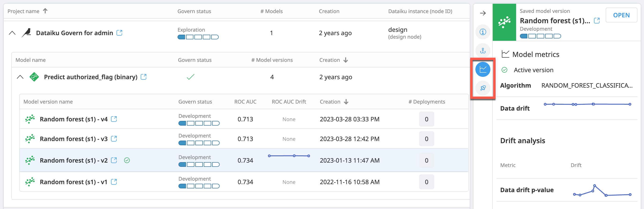The height and width of the screenshot is (209, 644).
Task: Click v3 Development status progress bar
Action: [199, 143]
